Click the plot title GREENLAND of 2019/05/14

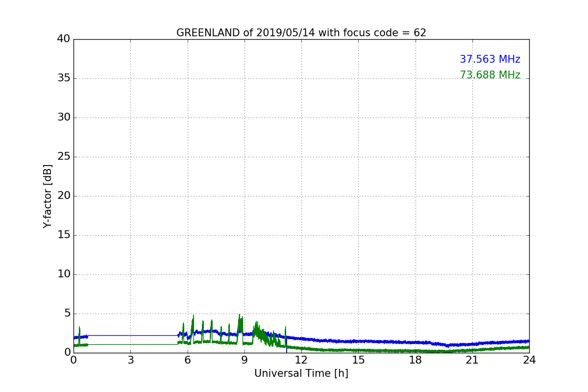pyautogui.click(x=301, y=33)
